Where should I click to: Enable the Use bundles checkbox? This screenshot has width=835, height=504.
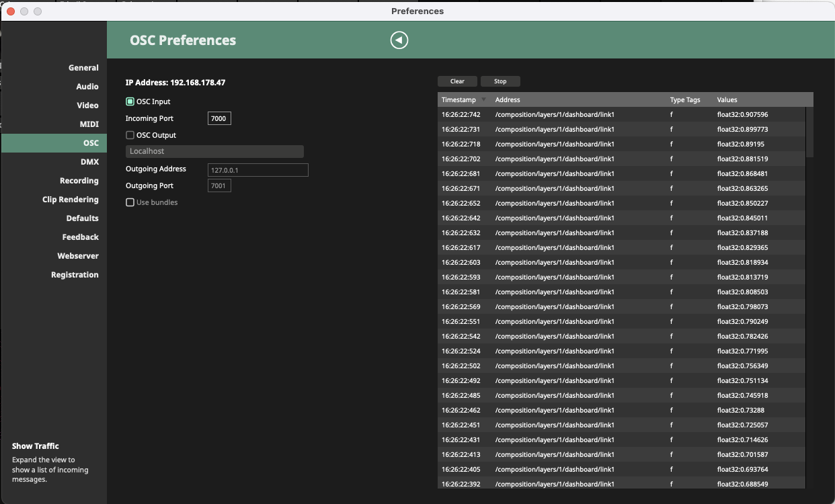[130, 202]
